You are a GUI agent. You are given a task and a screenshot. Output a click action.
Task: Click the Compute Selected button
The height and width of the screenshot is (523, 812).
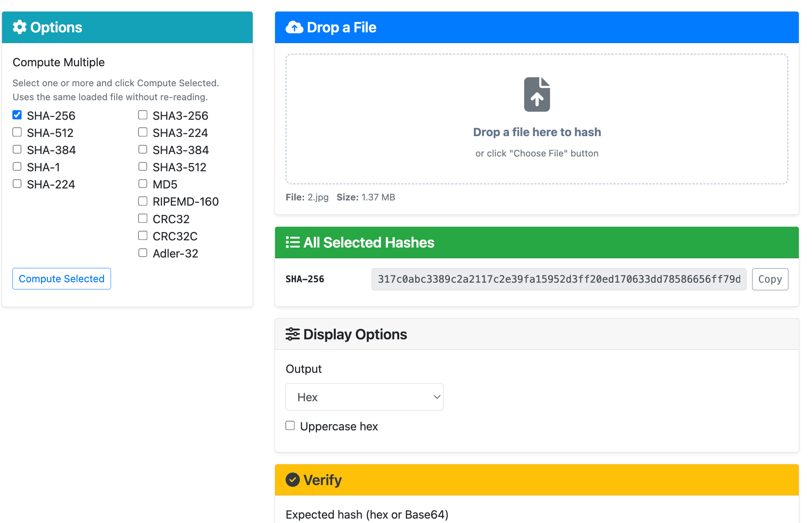61,279
